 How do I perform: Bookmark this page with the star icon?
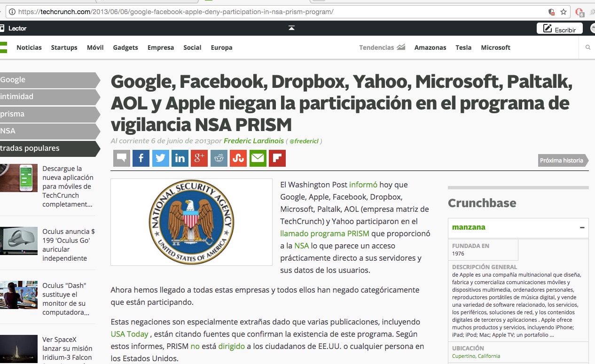pos(564,12)
